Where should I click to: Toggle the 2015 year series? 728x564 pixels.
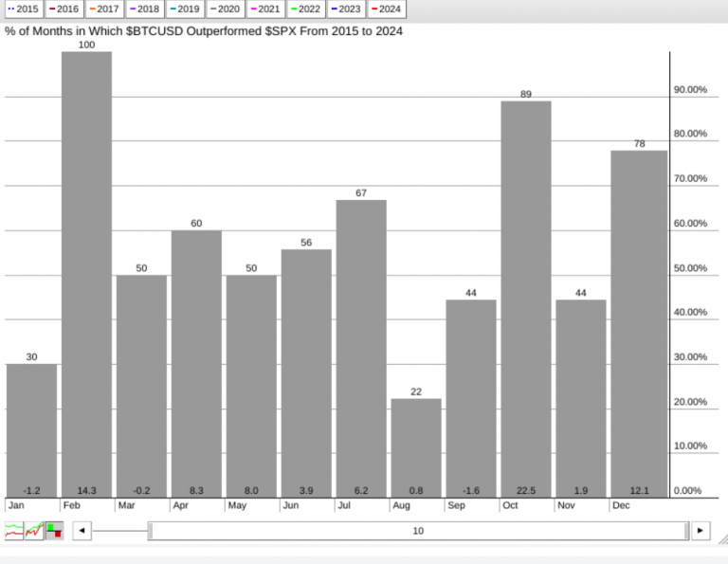coord(24,9)
